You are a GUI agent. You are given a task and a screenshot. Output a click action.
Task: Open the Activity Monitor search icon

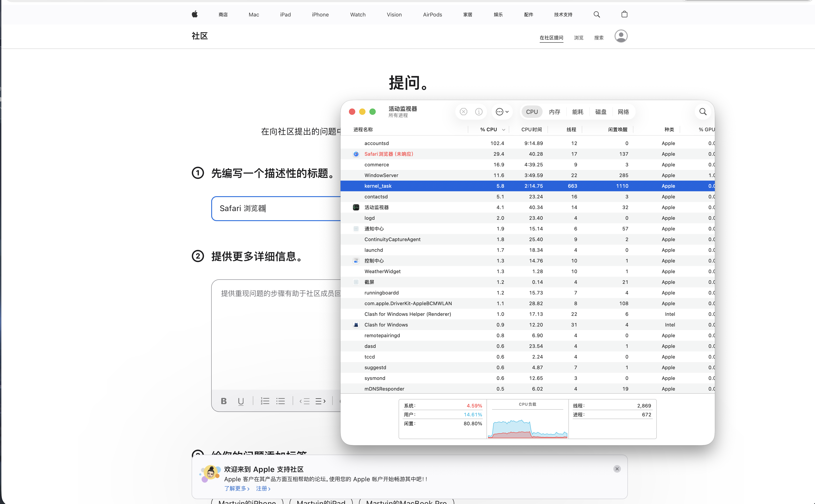[703, 112]
